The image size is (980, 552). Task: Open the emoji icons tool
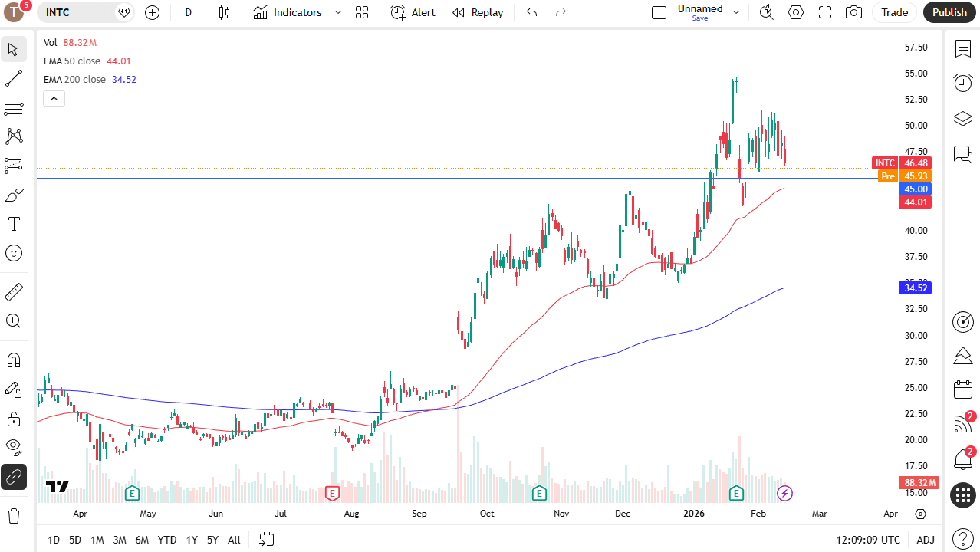point(13,253)
